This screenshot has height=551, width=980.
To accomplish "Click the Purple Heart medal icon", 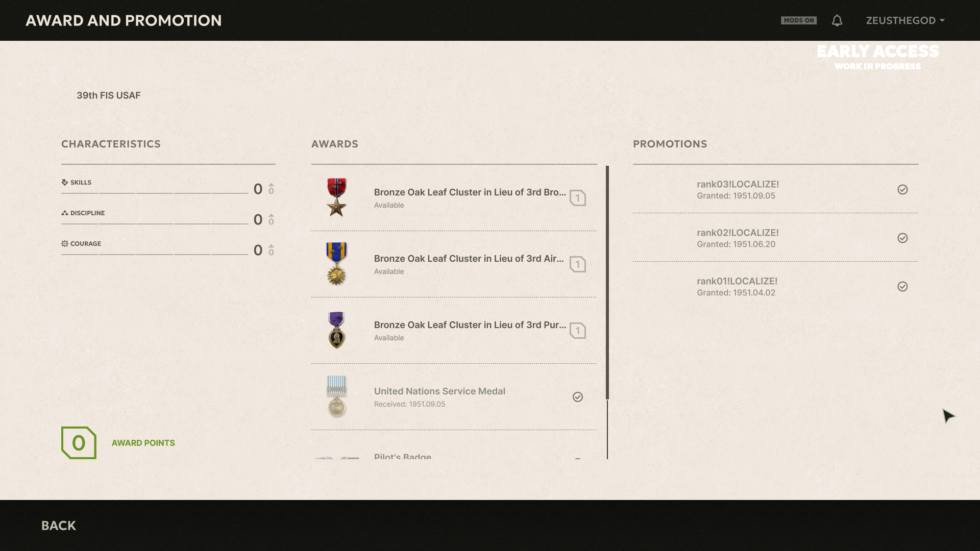I will pyautogui.click(x=337, y=330).
